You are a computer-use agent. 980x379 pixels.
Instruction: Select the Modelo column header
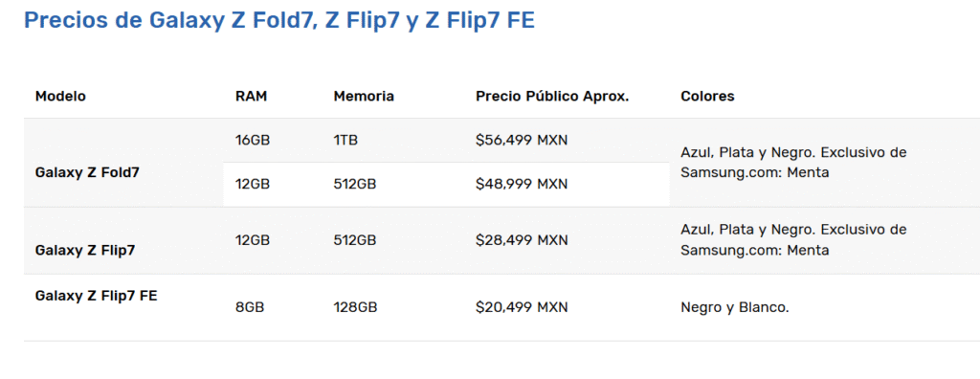[60, 97]
